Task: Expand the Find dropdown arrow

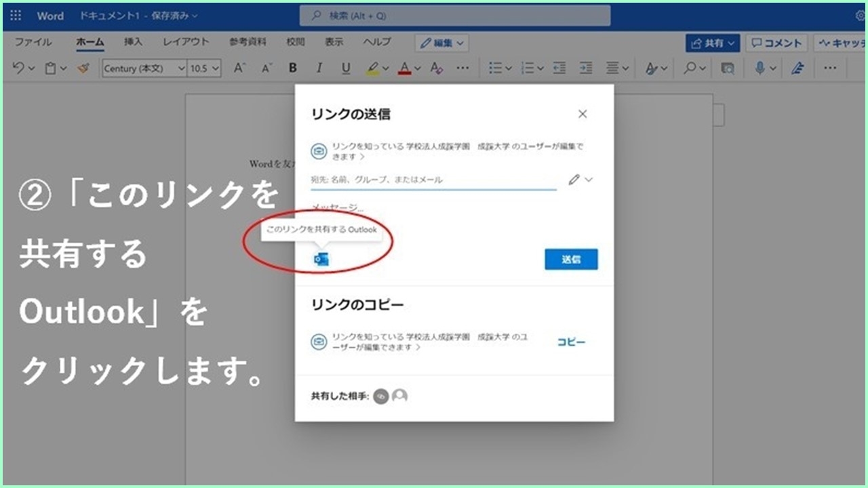Action: point(703,68)
